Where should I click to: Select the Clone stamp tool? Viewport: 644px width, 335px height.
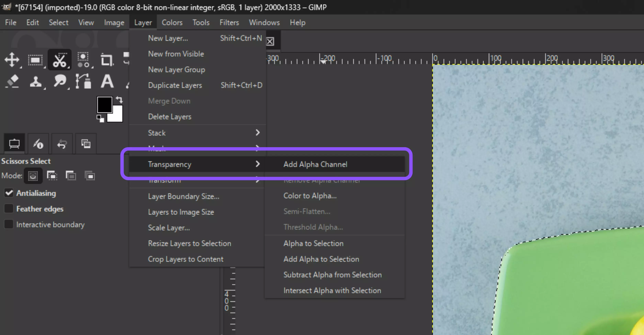point(35,81)
